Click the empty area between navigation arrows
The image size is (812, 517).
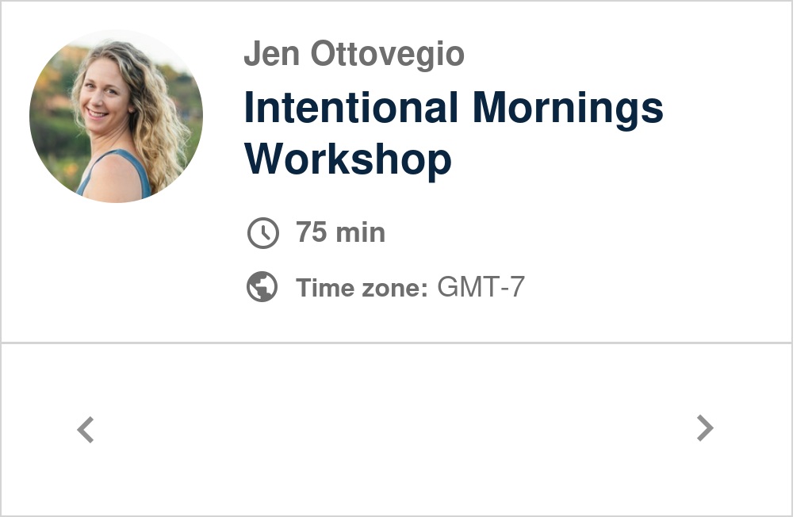(x=395, y=429)
